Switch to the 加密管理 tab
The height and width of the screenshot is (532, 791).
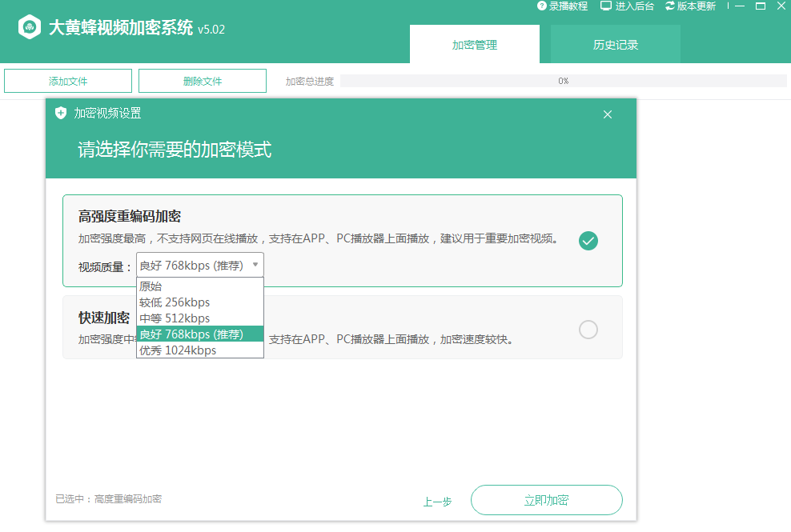[x=474, y=45]
